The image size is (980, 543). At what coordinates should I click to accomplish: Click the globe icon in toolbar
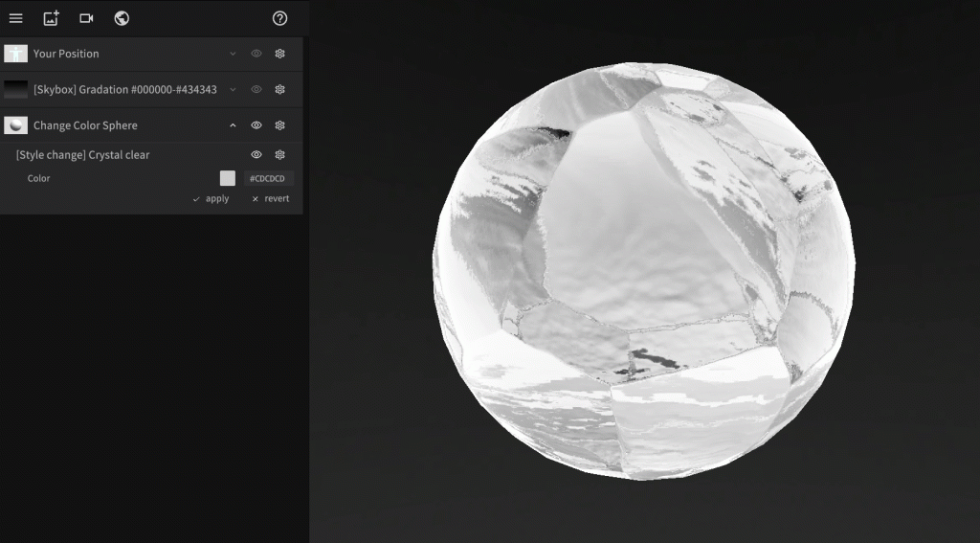click(x=122, y=18)
